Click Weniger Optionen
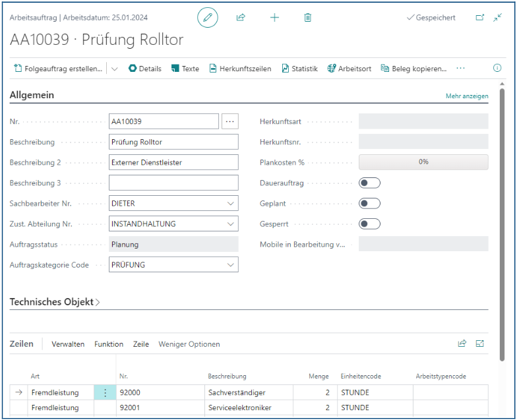 189,344
